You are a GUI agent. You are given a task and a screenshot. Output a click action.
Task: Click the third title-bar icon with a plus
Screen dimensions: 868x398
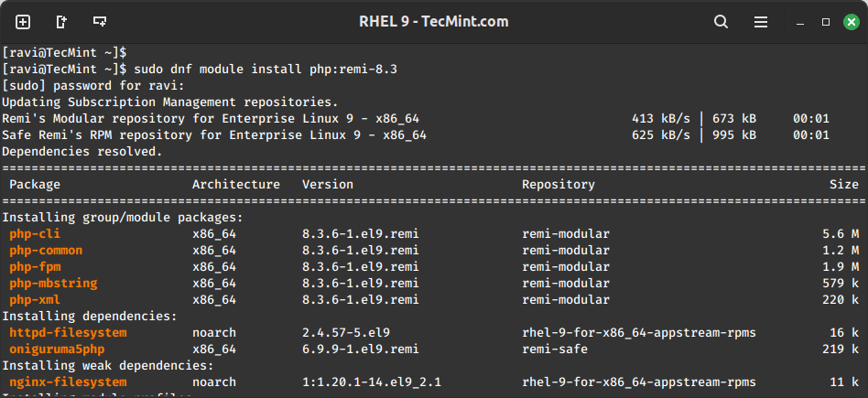100,22
